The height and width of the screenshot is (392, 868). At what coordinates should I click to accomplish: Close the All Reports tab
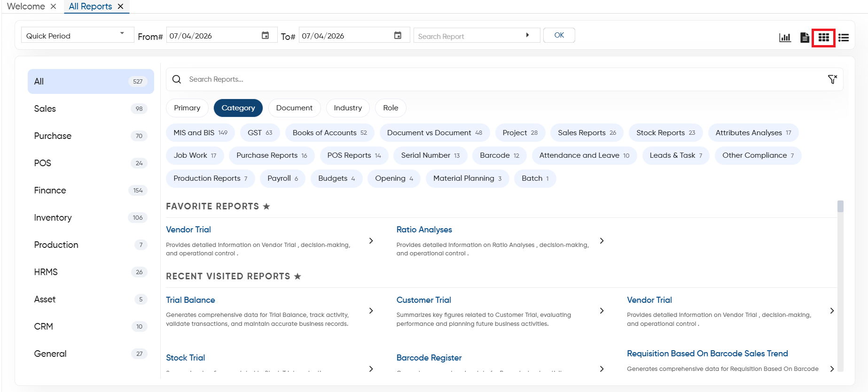tap(121, 6)
